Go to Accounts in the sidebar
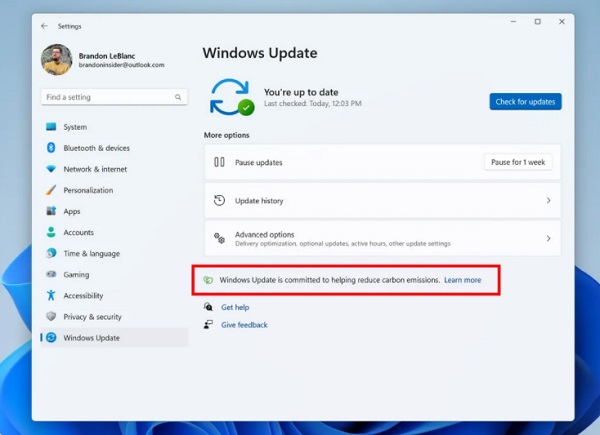The image size is (600, 435). click(78, 232)
